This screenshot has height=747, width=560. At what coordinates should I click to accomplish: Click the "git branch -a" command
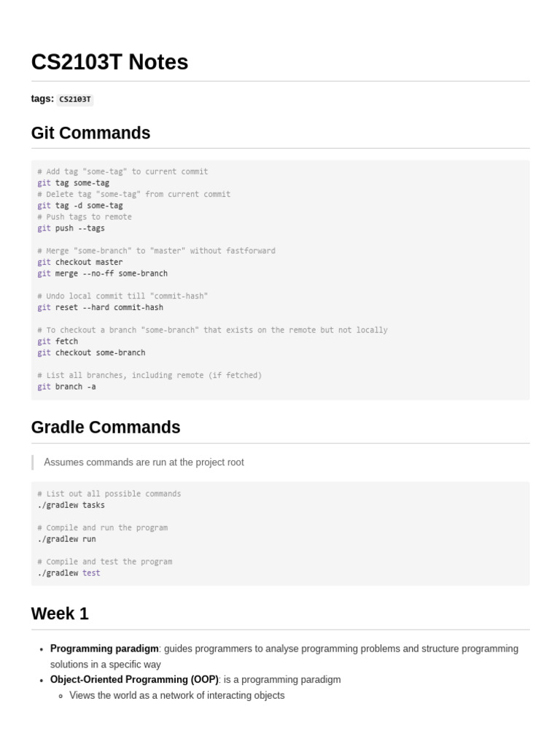(x=66, y=387)
